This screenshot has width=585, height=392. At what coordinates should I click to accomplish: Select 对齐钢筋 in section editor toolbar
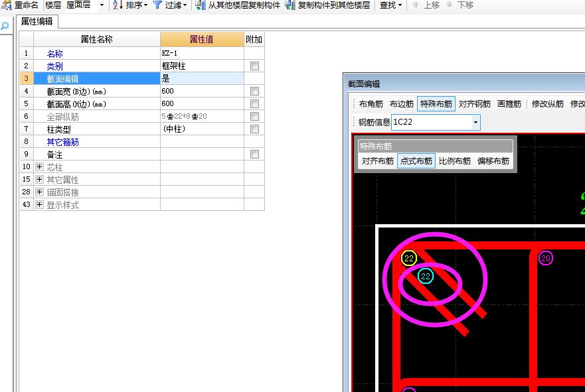tap(474, 104)
